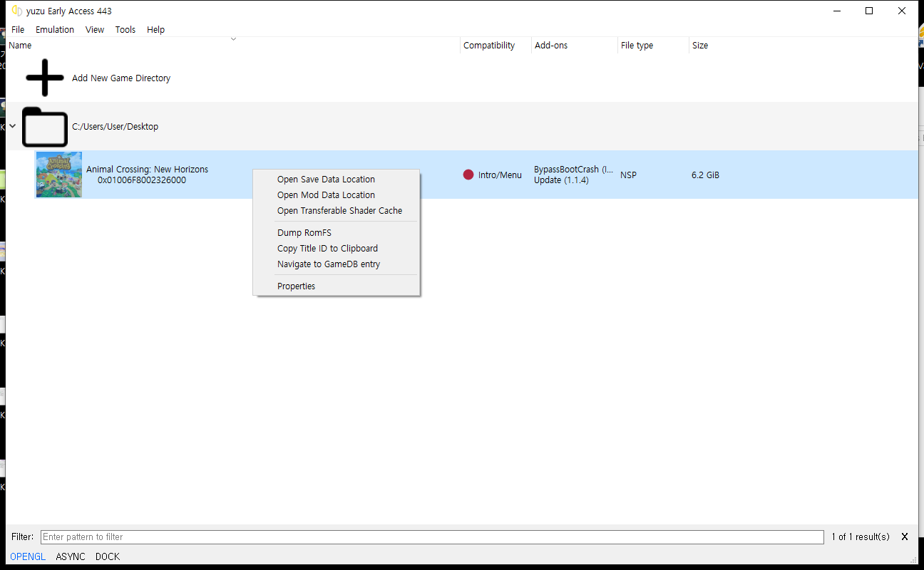The width and height of the screenshot is (924, 570).
Task: Toggle the DOCK mode status button
Action: pos(108,556)
